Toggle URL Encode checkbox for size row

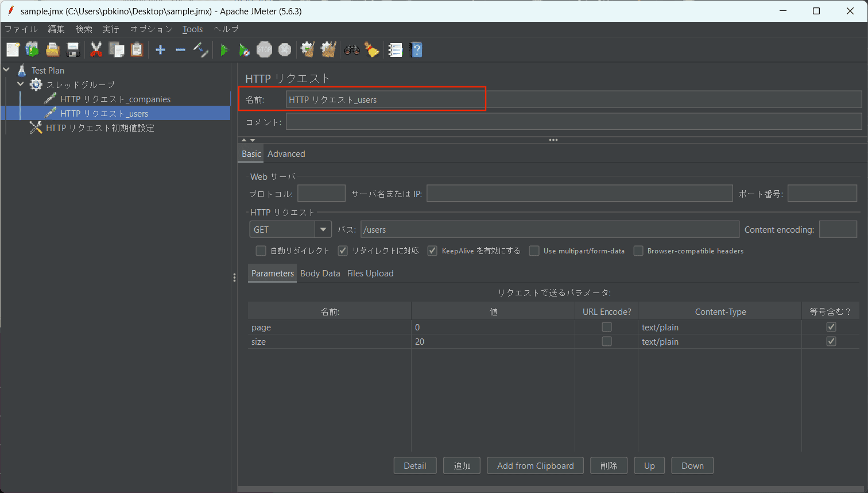[x=607, y=341]
